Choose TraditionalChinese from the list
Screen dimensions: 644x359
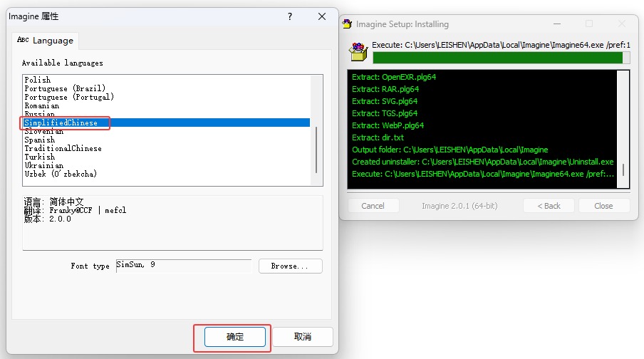[x=63, y=148]
